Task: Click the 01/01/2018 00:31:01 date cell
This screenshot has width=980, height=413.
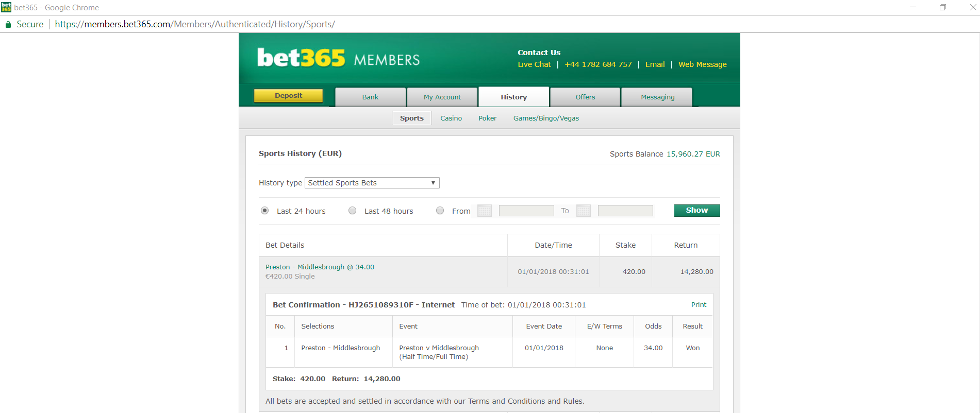Action: [x=553, y=271]
